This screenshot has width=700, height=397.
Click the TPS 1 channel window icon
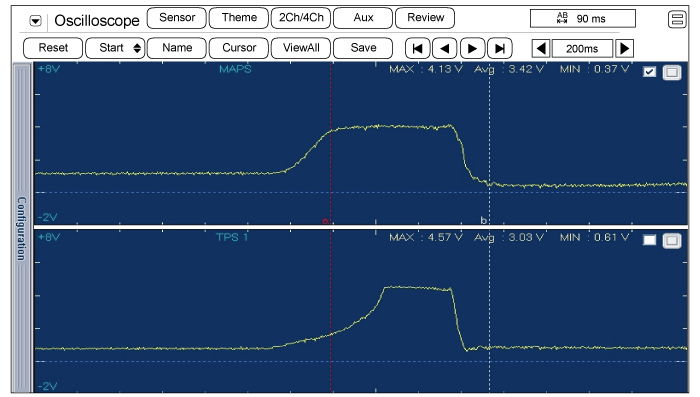672,241
